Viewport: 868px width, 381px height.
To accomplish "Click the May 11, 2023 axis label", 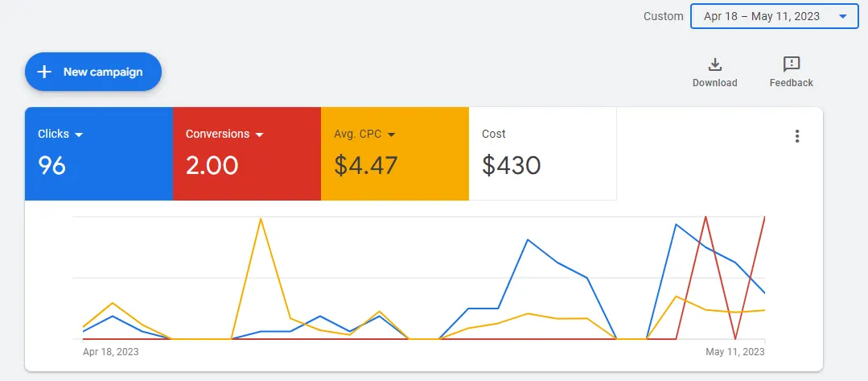I will [735, 352].
